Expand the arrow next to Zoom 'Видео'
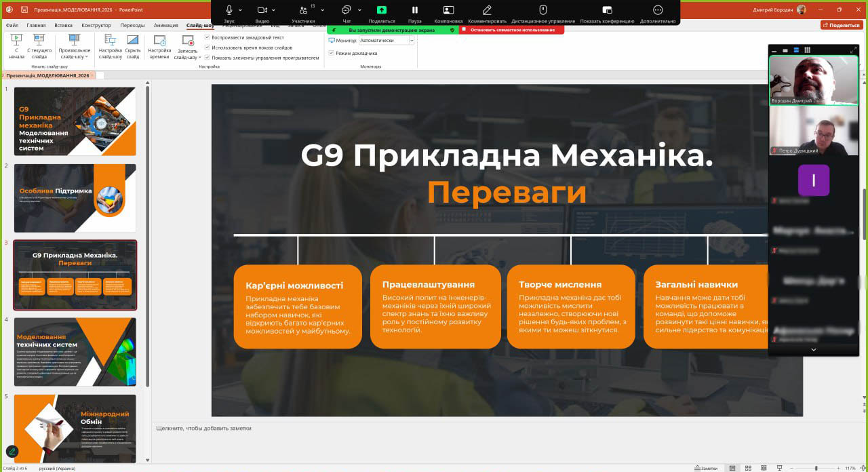The height and width of the screenshot is (472, 868). tap(274, 11)
